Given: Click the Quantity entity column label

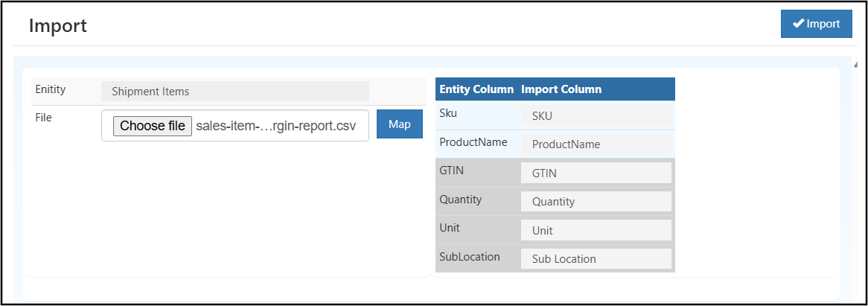Looking at the screenshot, I should [x=461, y=200].
